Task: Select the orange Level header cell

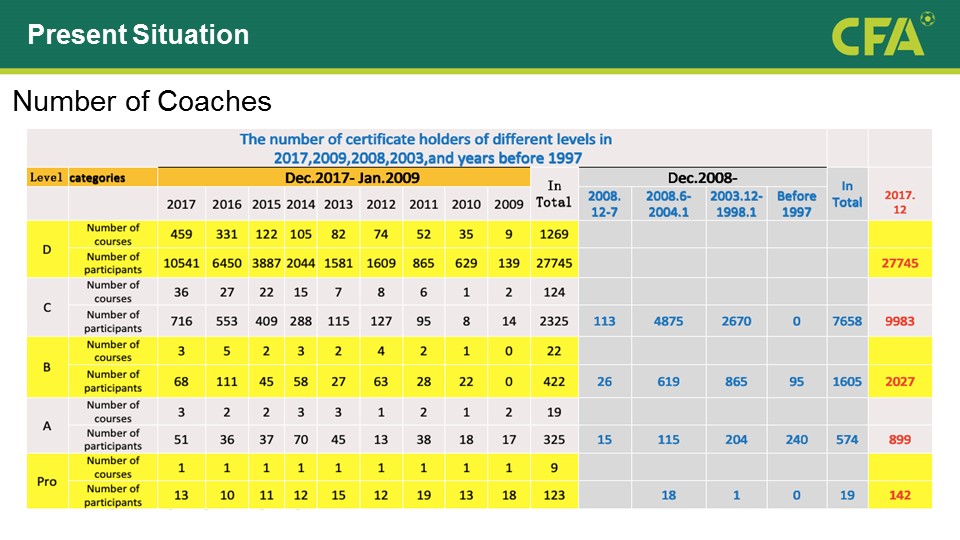Action: (x=47, y=178)
